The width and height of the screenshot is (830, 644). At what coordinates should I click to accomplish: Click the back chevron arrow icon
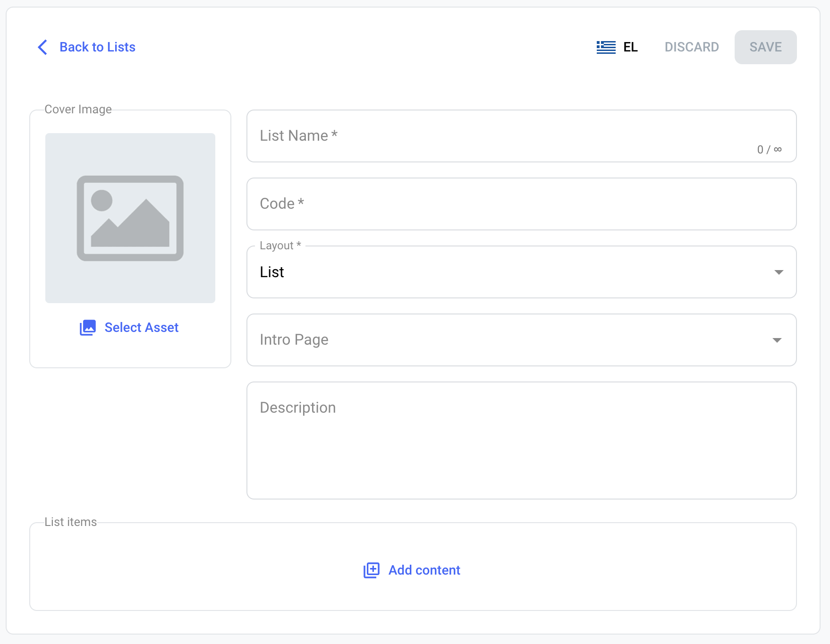tap(42, 47)
